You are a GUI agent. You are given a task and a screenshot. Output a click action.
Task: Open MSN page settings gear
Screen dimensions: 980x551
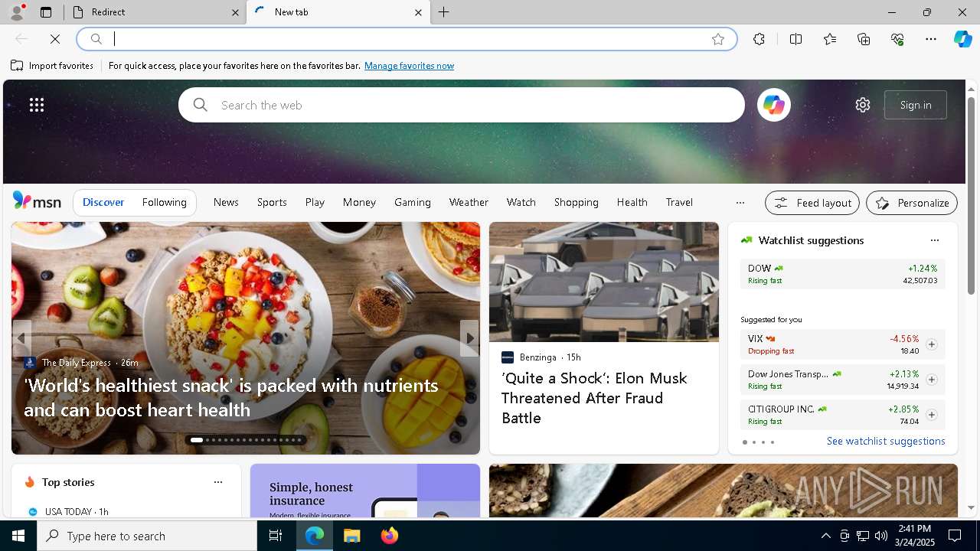(x=863, y=105)
